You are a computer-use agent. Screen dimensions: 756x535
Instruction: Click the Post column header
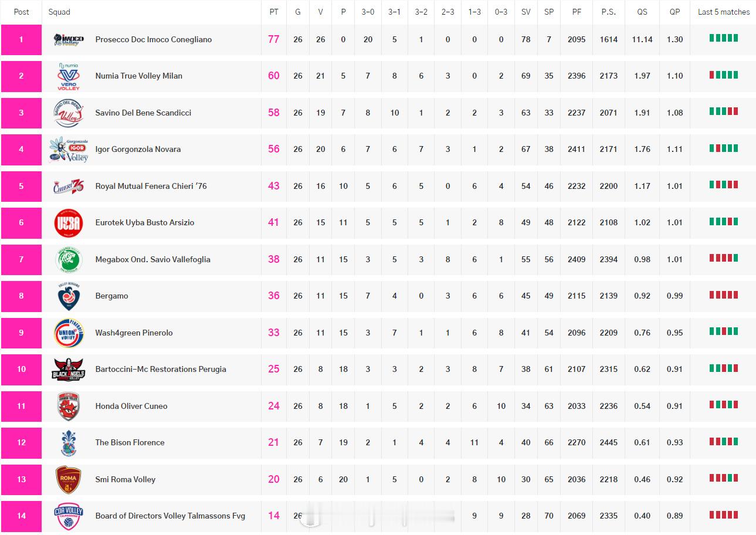click(22, 12)
